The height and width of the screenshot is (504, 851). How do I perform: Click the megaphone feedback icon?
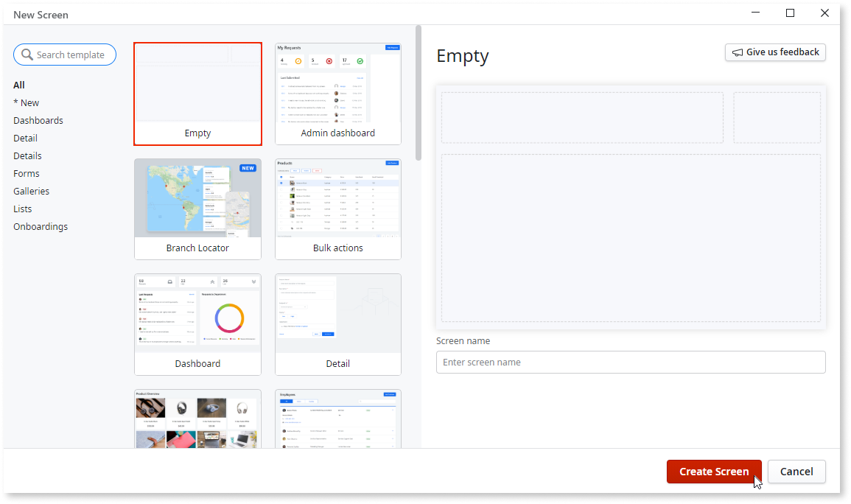(x=740, y=52)
